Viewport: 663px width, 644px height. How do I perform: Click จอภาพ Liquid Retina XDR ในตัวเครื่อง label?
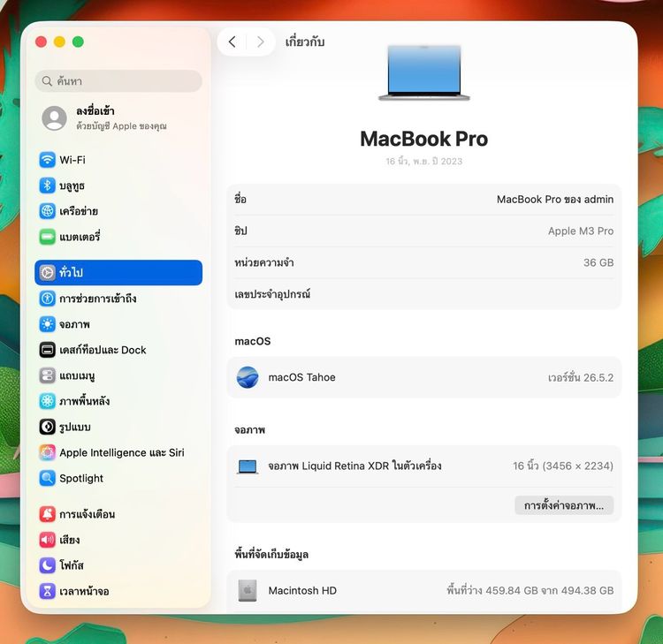click(354, 466)
